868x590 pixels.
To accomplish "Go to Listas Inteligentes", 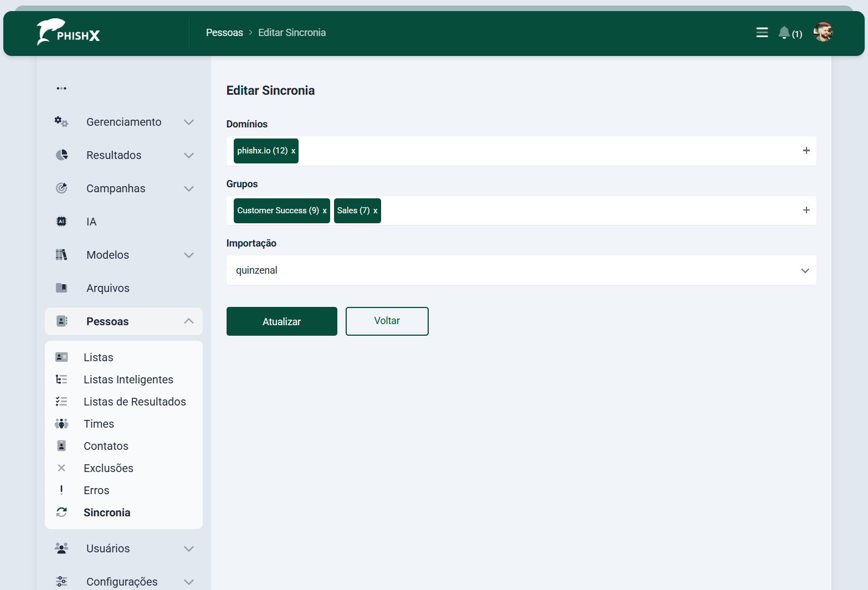I will (x=128, y=379).
